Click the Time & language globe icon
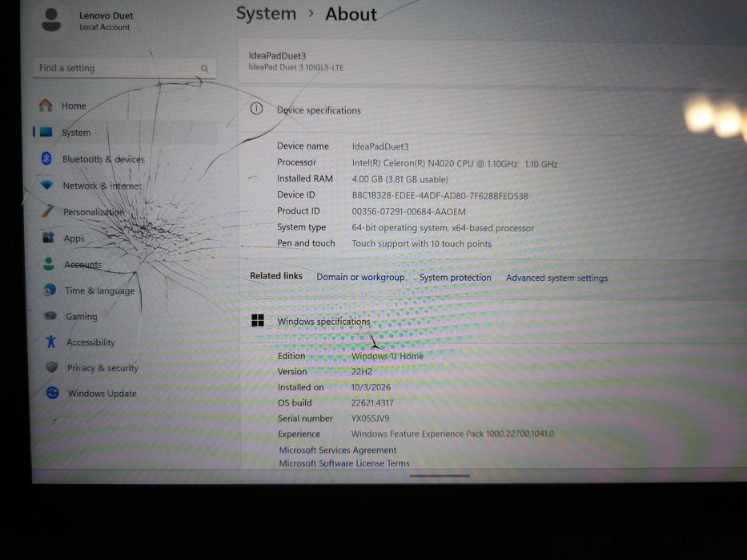Image resolution: width=747 pixels, height=560 pixels. [50, 290]
